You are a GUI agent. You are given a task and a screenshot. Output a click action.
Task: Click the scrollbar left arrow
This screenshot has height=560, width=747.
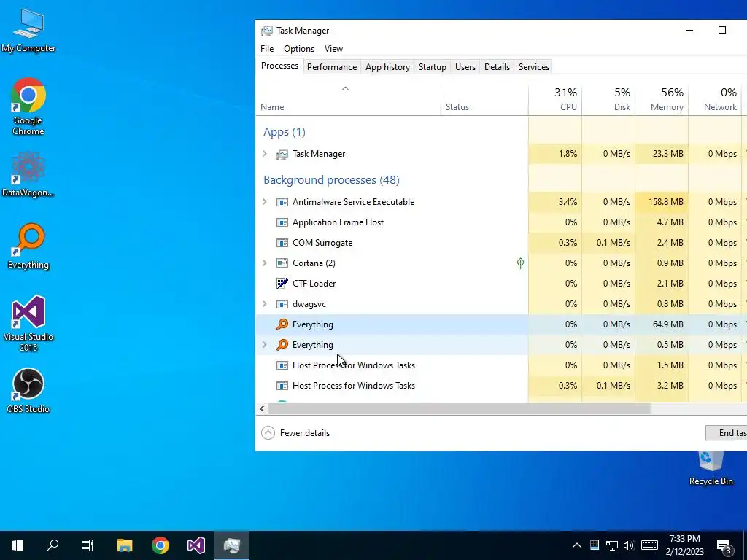262,408
